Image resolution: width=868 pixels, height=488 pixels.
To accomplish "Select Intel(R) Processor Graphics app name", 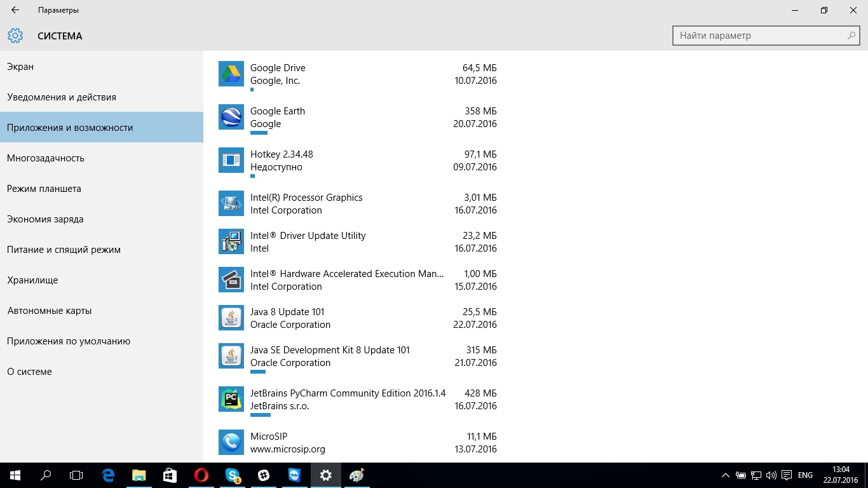I will tap(306, 198).
